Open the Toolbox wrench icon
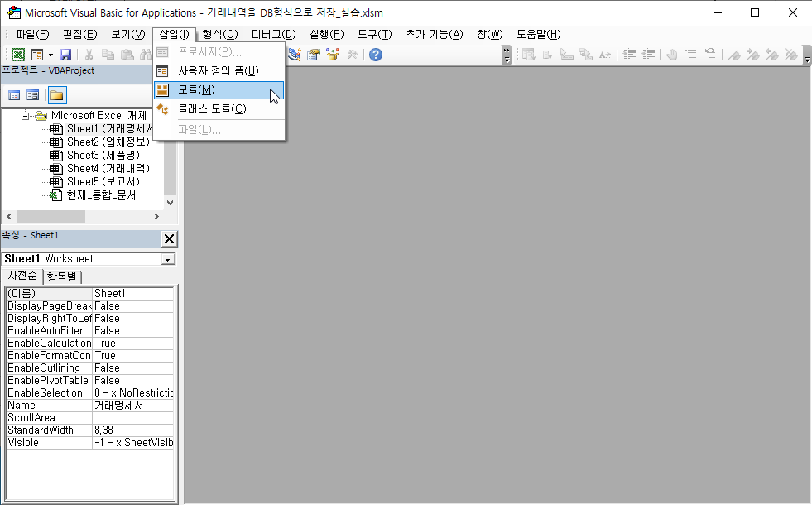812x505 pixels. pyautogui.click(x=352, y=55)
